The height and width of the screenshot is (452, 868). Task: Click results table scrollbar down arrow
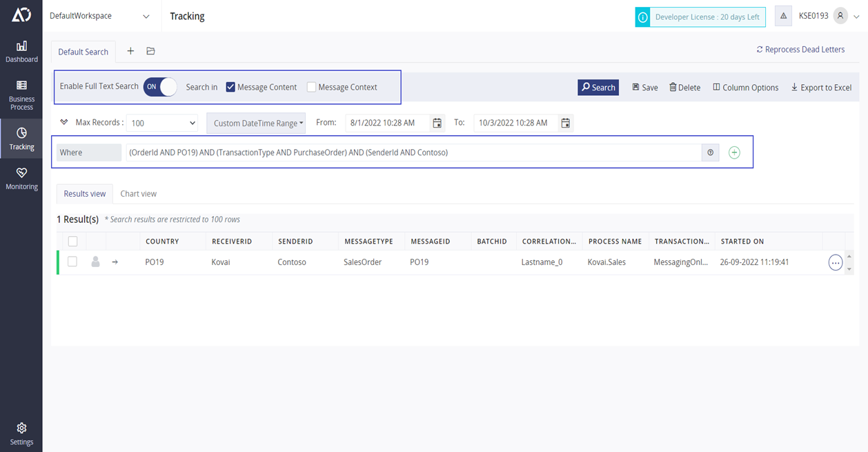[849, 270]
